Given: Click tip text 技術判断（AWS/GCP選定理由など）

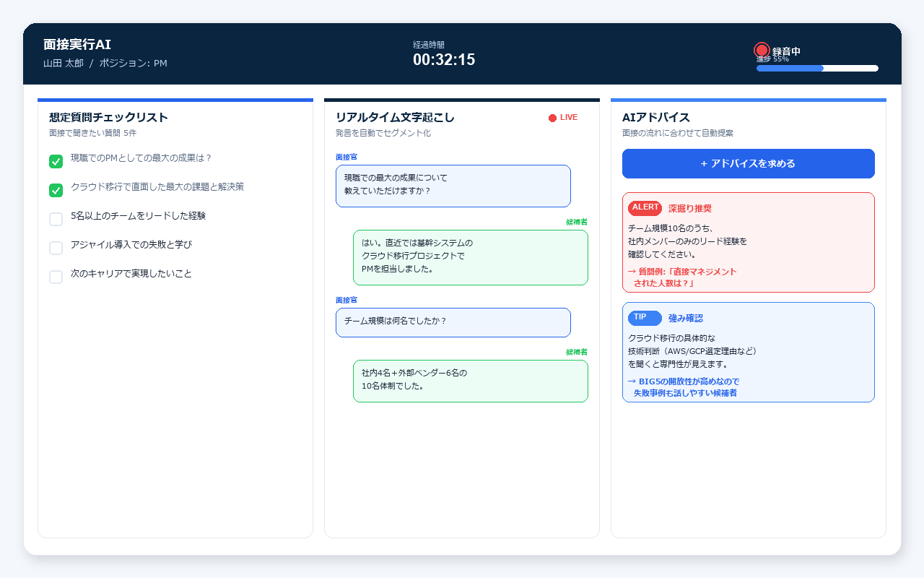Looking at the screenshot, I should click(x=692, y=351).
